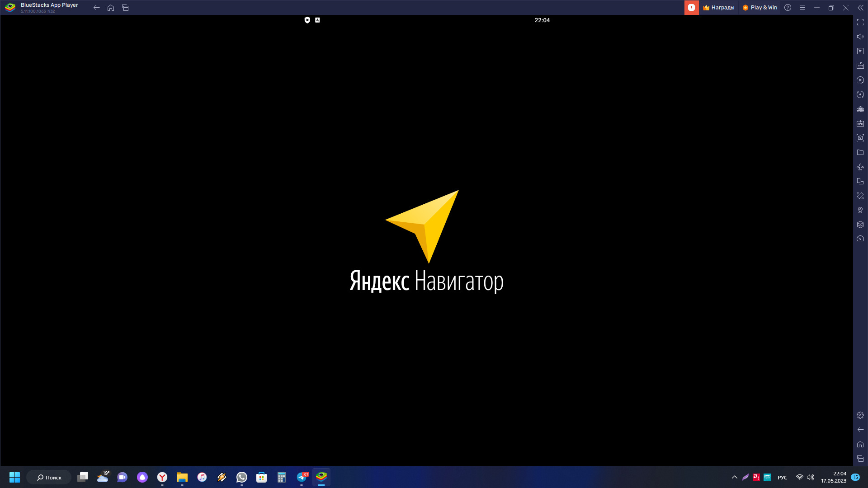This screenshot has width=868, height=488.
Task: Click the Home button in title bar
Action: pyautogui.click(x=111, y=8)
